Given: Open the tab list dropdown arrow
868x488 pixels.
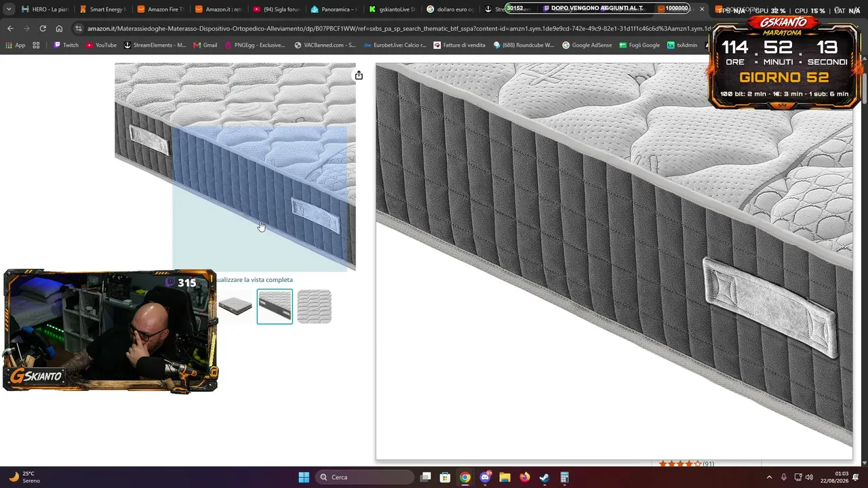Looking at the screenshot, I should [9, 9].
